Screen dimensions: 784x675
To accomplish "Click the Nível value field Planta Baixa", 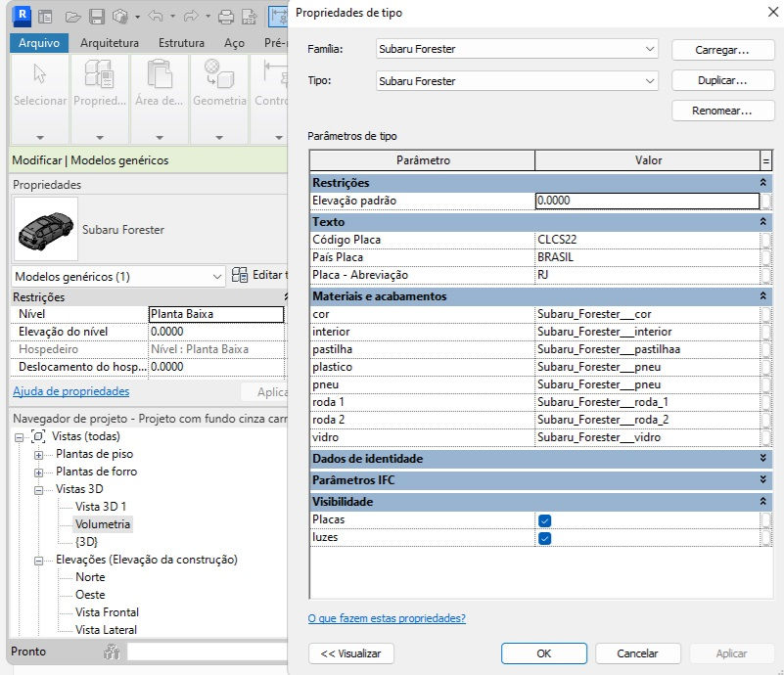I will point(216,314).
